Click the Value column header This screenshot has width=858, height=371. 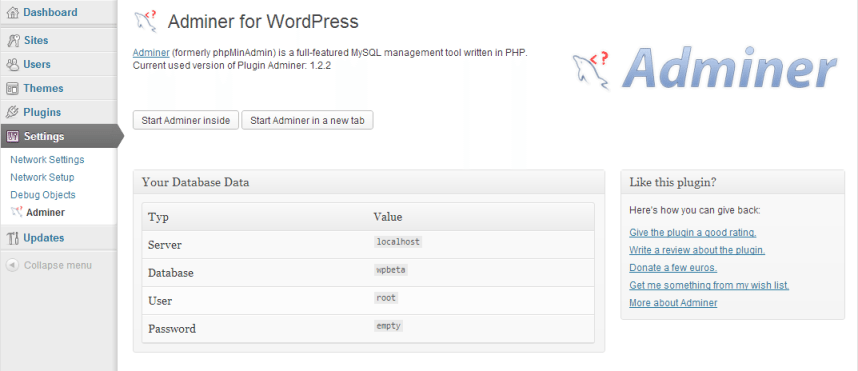pos(388,217)
